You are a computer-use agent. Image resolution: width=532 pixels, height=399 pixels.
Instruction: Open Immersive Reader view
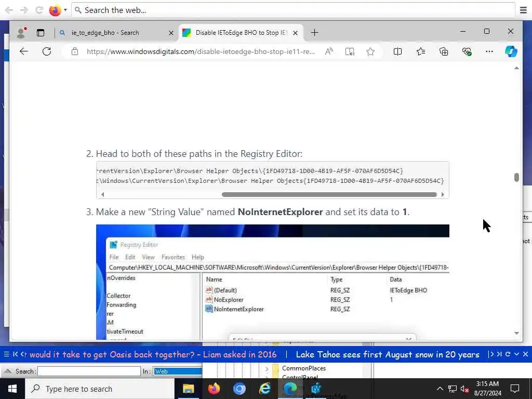tap(350, 51)
